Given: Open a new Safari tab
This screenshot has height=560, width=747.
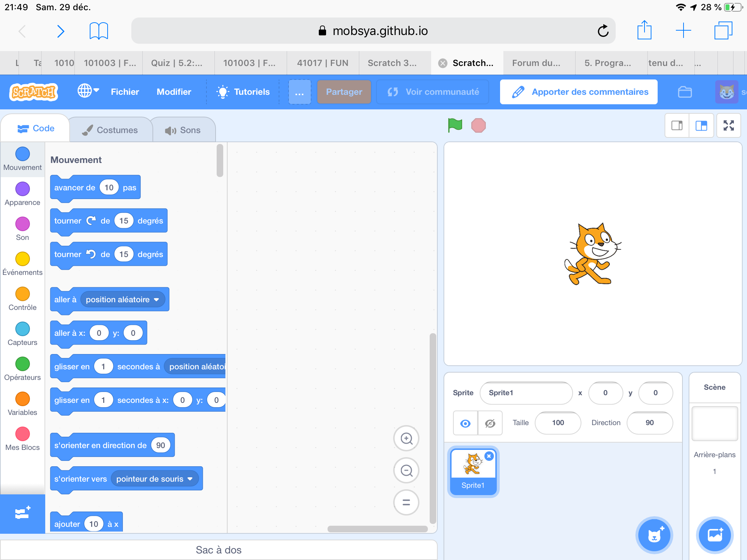Looking at the screenshot, I should click(x=683, y=31).
